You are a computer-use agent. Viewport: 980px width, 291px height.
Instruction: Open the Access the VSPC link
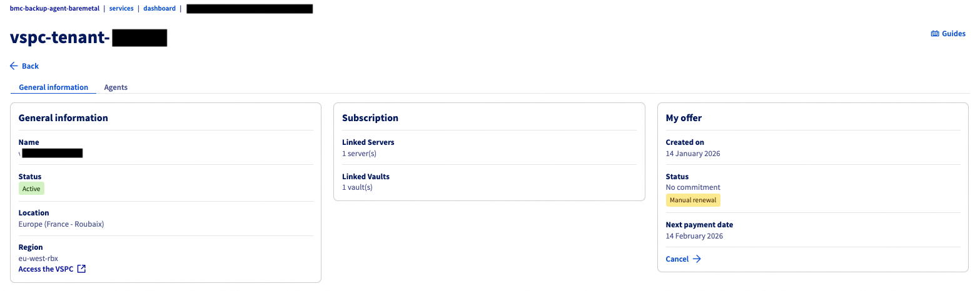coord(46,269)
